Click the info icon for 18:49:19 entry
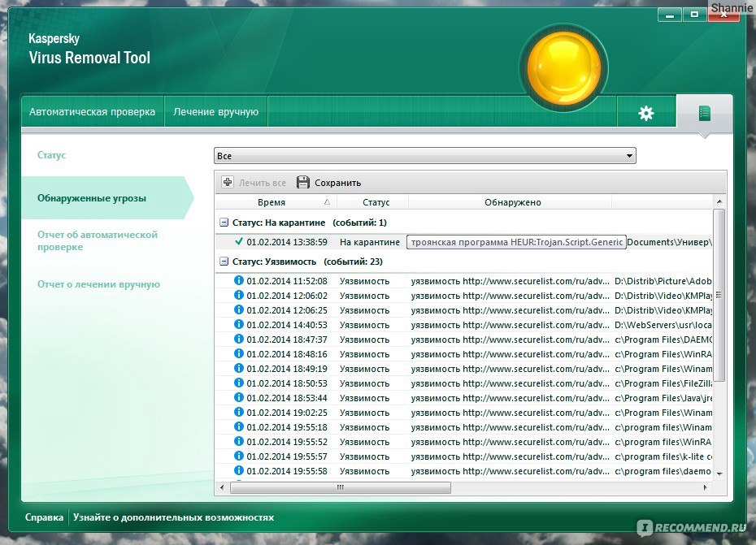756x545 pixels. coord(239,368)
